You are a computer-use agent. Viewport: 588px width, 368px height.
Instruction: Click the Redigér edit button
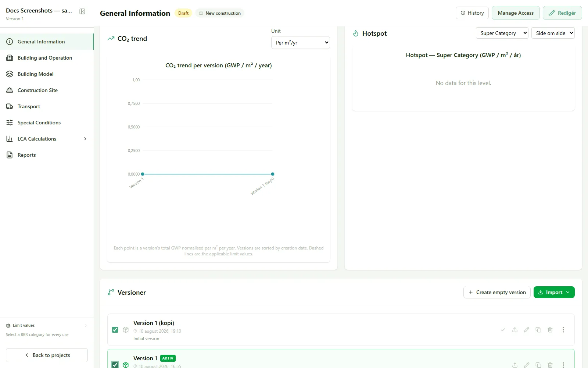(562, 13)
